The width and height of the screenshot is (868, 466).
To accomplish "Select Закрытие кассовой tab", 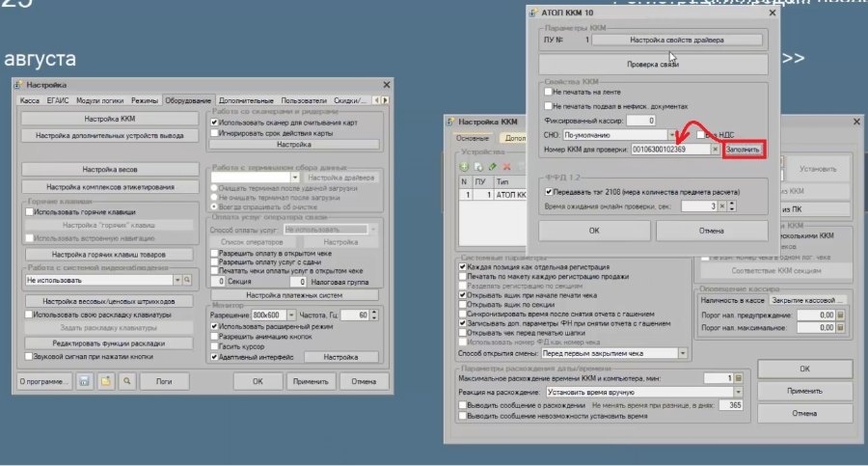I will (x=806, y=300).
